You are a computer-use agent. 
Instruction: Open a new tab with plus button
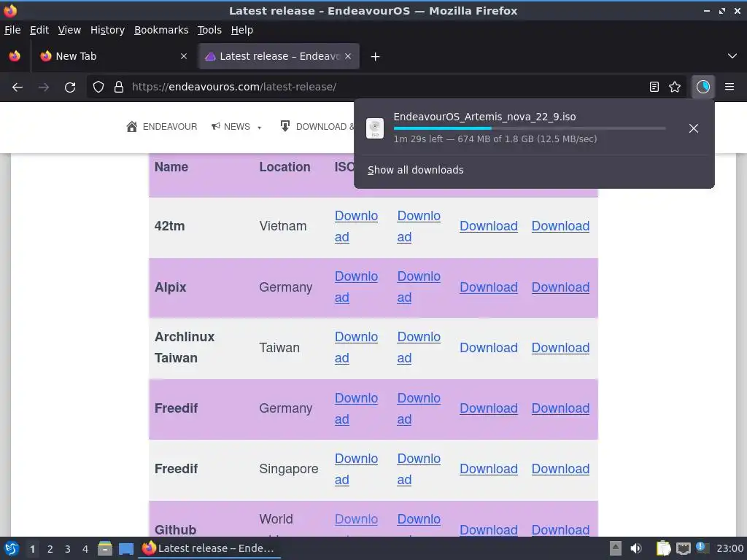tap(376, 57)
